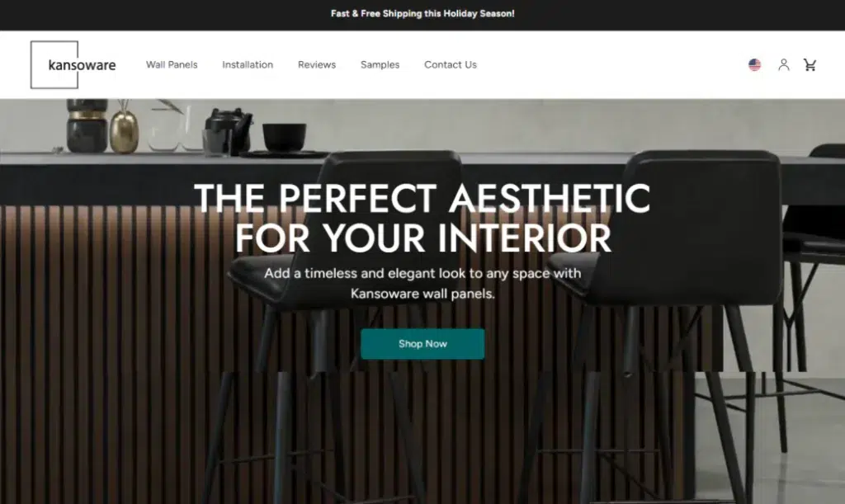The height and width of the screenshot is (504, 845).
Task: Open the US flag country selector
Action: click(x=754, y=64)
